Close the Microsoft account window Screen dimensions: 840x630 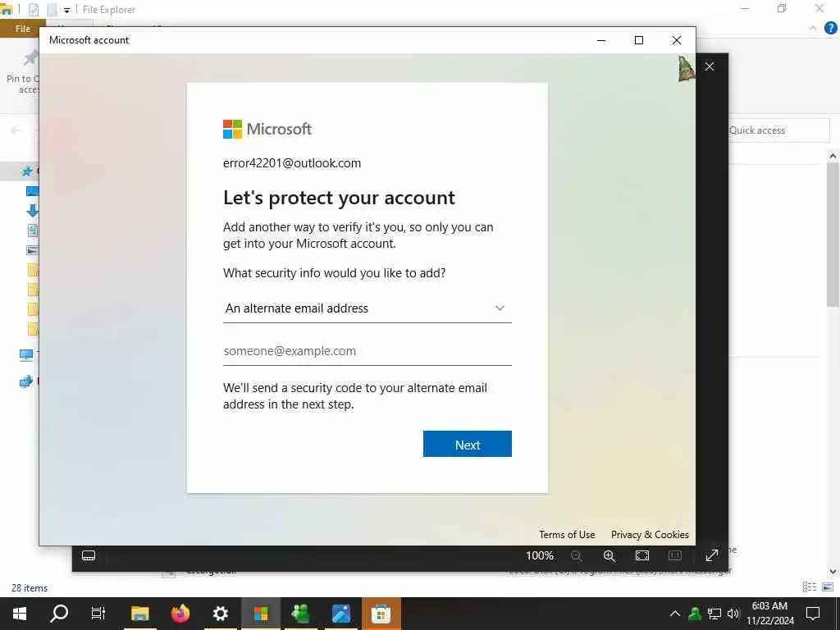(677, 40)
